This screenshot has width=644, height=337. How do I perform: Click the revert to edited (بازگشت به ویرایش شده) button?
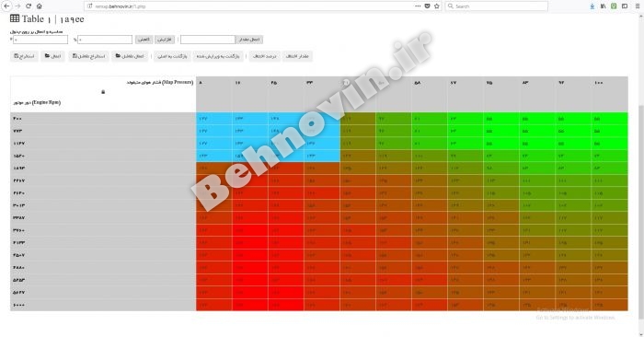coord(218,56)
